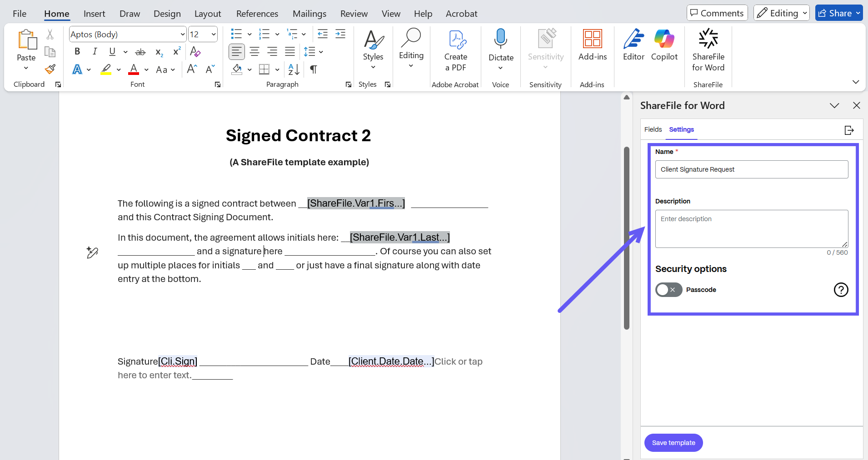Open the Comments pane button
This screenshot has height=460, width=868.
717,13
